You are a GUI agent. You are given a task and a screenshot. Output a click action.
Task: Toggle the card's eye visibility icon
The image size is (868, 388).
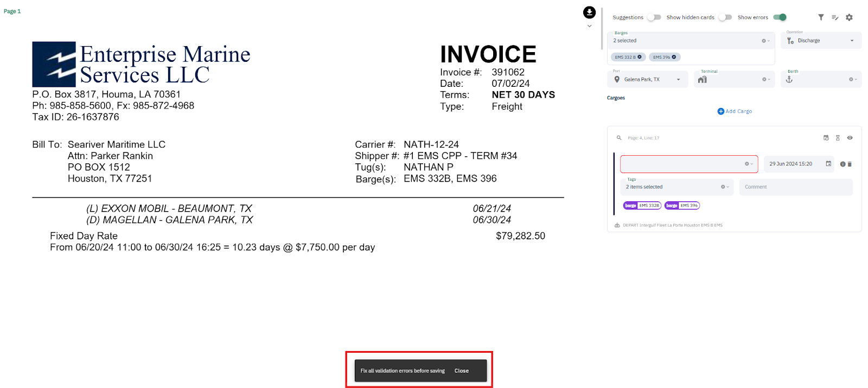850,138
